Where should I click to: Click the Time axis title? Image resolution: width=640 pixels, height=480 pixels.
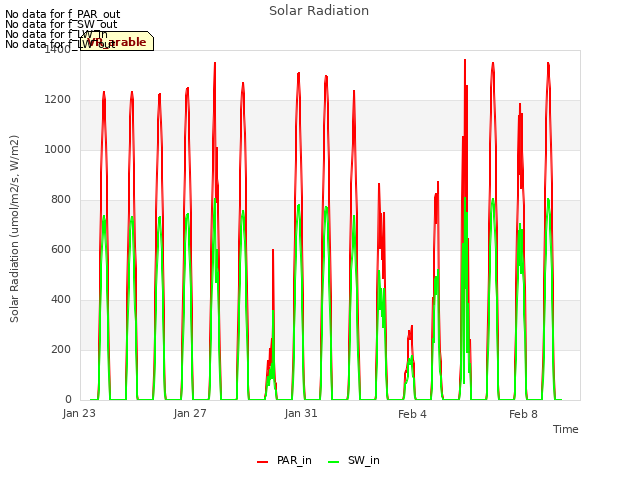566,429
